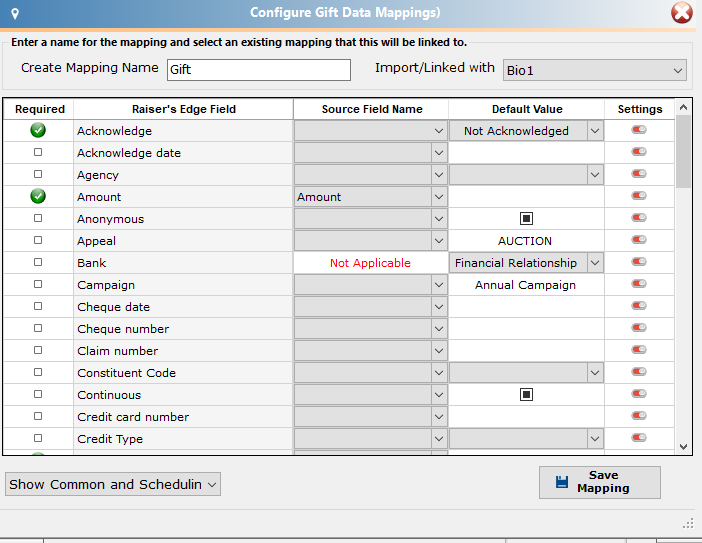Open Financial Relationship default value dropdown
Screen dimensions: 702x543
click(526, 263)
